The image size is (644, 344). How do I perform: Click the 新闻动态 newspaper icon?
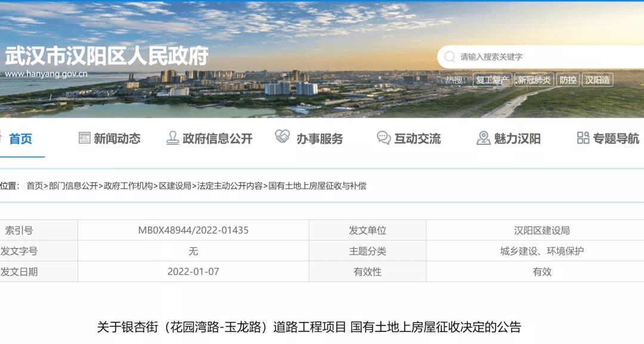coord(85,138)
